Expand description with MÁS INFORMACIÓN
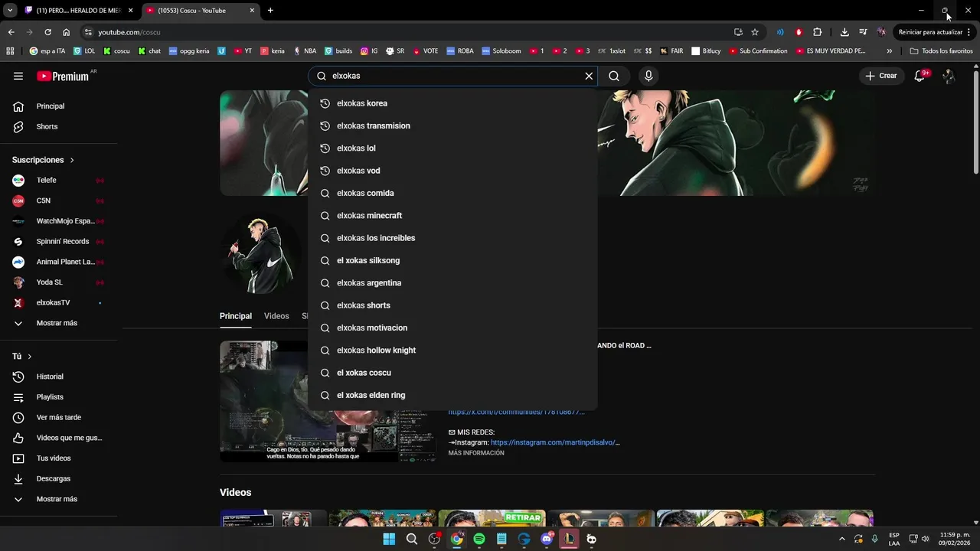 476,453
